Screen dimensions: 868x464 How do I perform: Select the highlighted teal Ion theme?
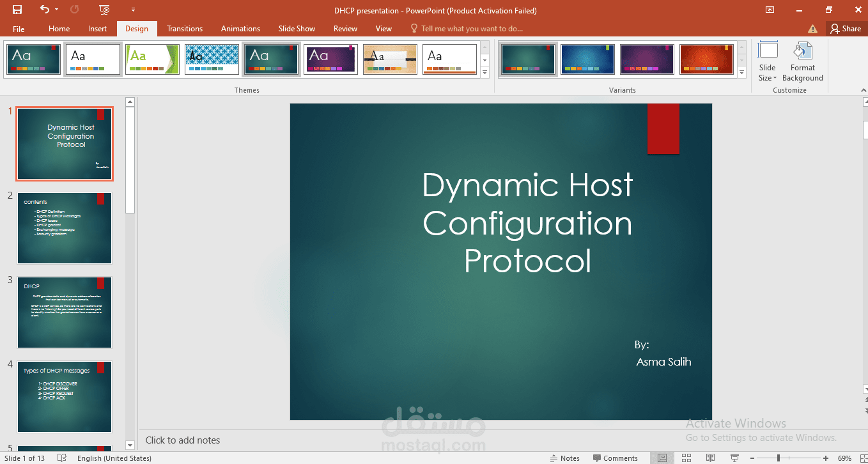pyautogui.click(x=272, y=59)
